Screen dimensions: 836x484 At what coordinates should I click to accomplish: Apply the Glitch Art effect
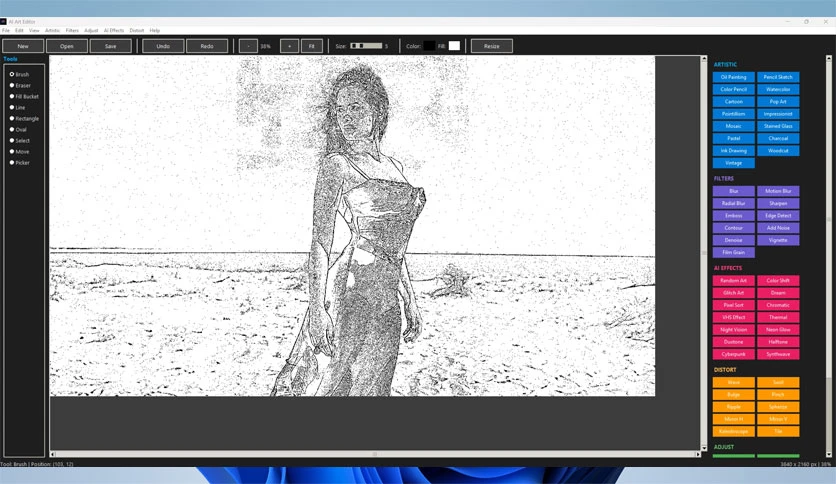734,293
